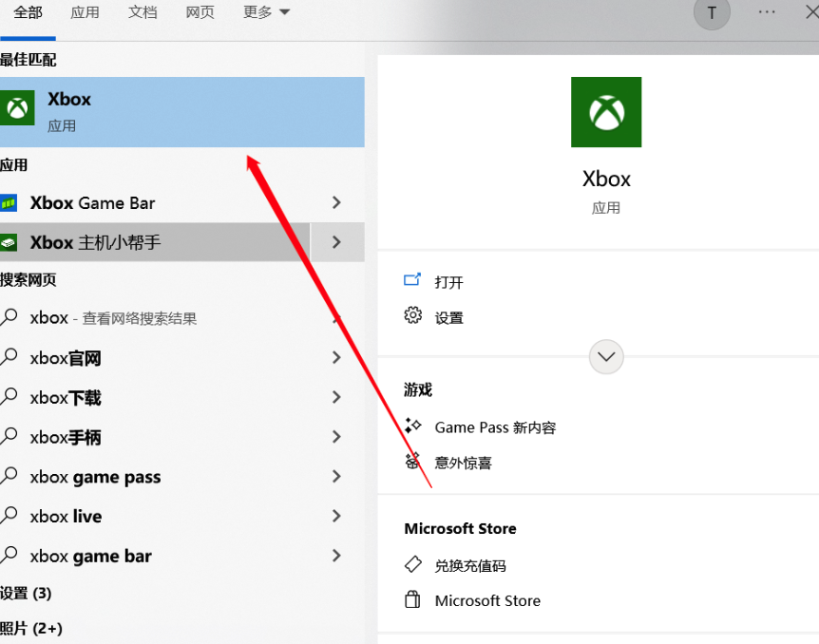Click the shopping bag icon for Microsoft Store
819x644 pixels.
[412, 599]
